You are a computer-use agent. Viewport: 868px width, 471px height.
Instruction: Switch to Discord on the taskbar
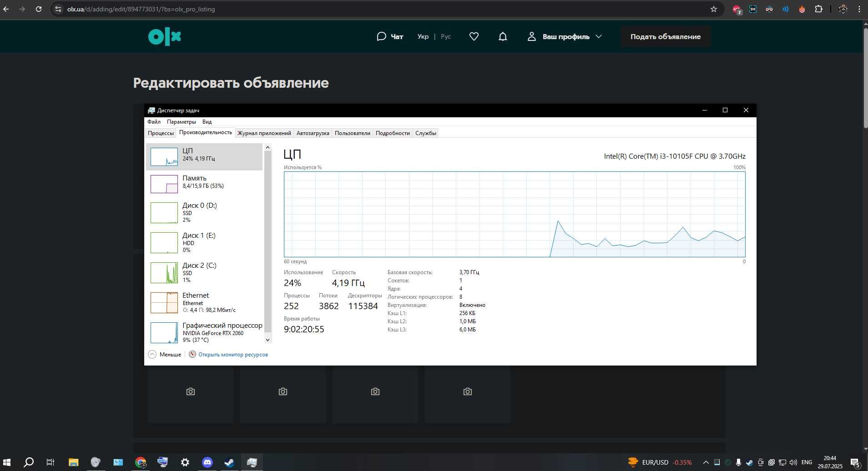click(x=207, y=462)
